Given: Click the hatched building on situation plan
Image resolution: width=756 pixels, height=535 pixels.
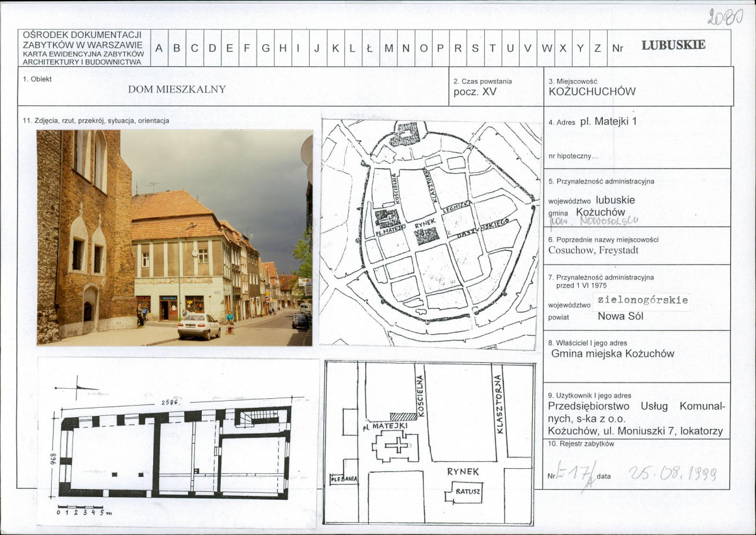Looking at the screenshot, I should [404, 417].
